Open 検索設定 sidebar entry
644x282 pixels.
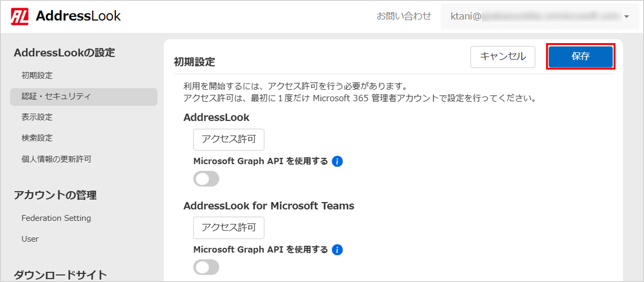tap(37, 138)
